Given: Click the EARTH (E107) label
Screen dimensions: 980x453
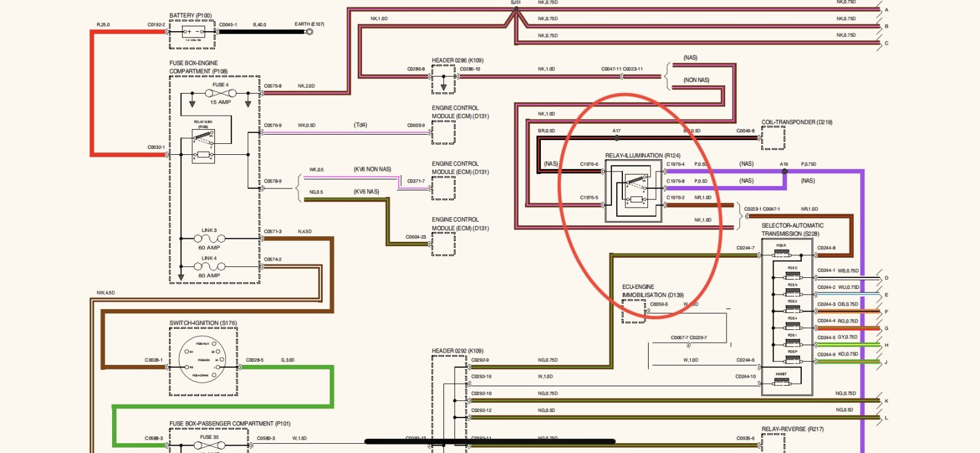Looking at the screenshot, I should pos(309,24).
